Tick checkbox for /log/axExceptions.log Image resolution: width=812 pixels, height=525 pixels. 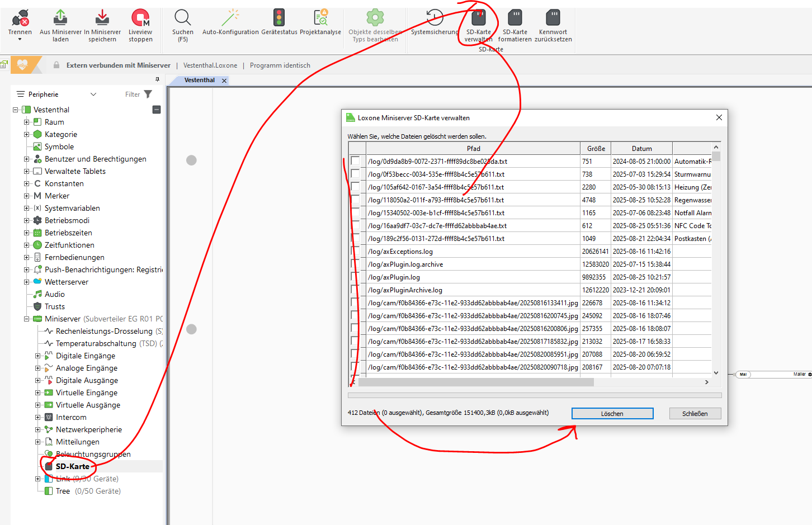[x=355, y=251]
